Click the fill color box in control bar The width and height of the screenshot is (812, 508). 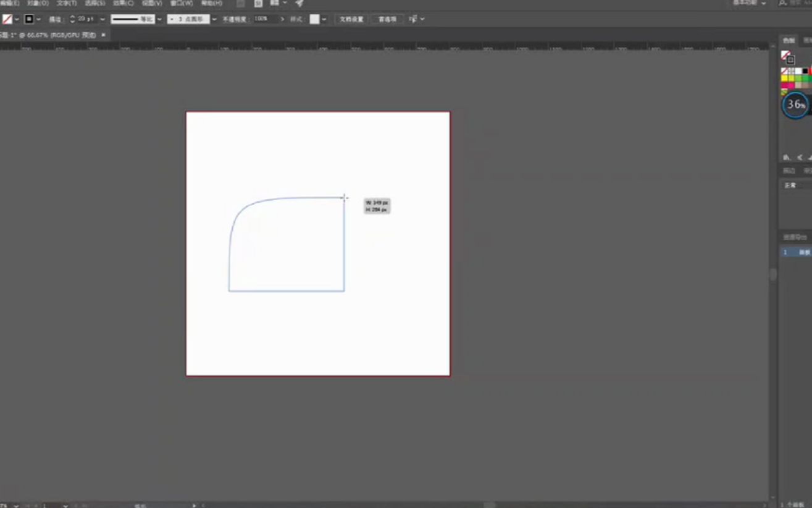(7, 19)
